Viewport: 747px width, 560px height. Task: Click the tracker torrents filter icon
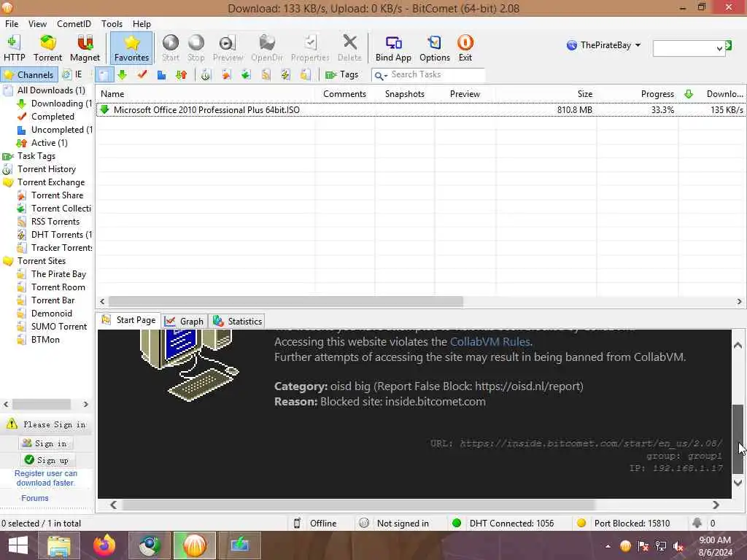coord(306,75)
